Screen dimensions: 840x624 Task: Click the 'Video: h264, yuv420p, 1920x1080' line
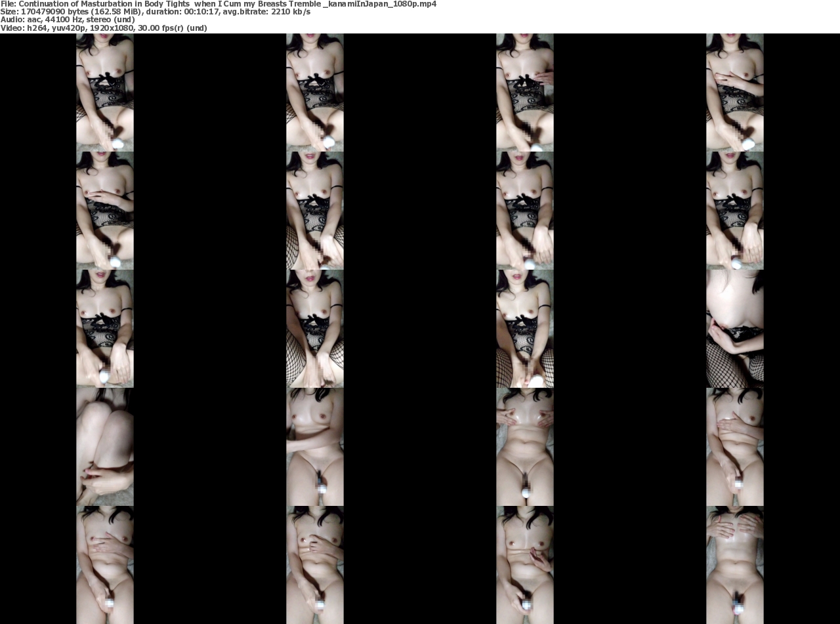104,28
